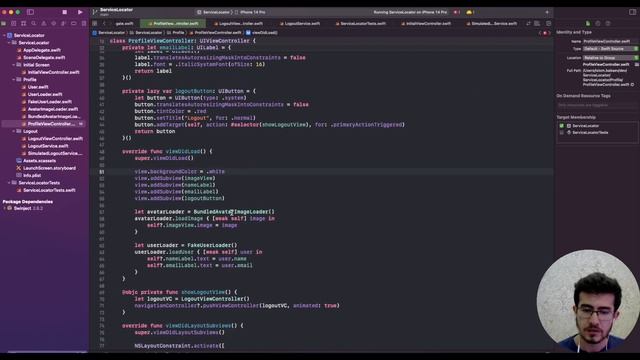Open the File inspector icon

[588, 24]
